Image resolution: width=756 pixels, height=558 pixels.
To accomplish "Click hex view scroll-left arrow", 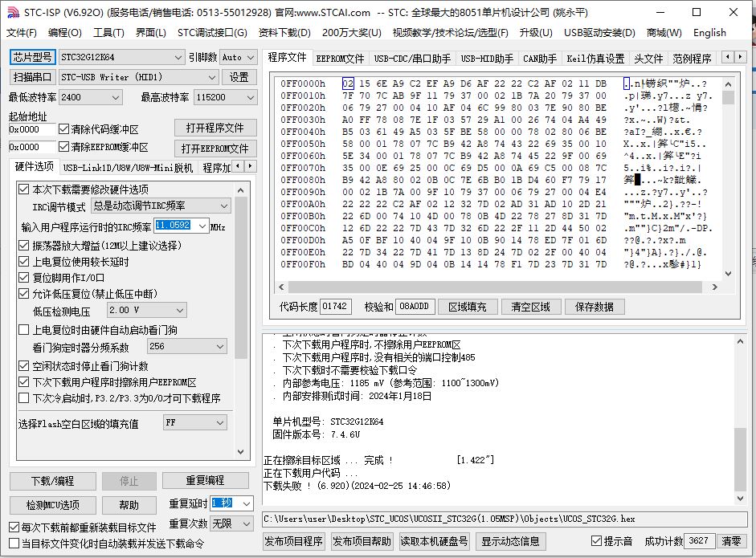I will [x=281, y=287].
